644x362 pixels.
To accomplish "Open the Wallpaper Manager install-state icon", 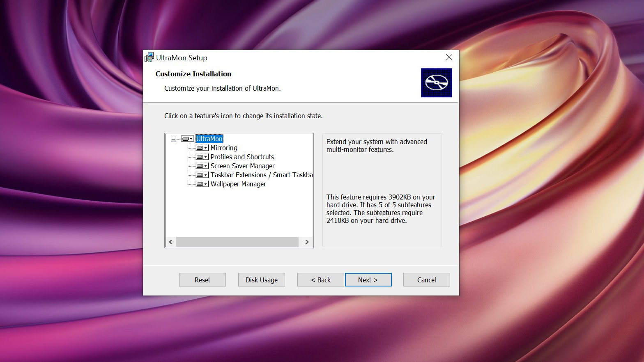I will pos(202,184).
